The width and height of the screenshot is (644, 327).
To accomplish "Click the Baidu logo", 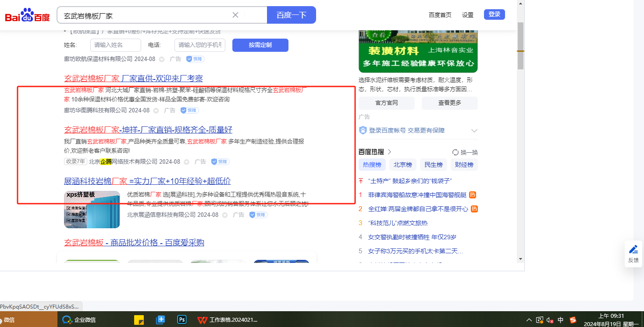I will [28, 15].
